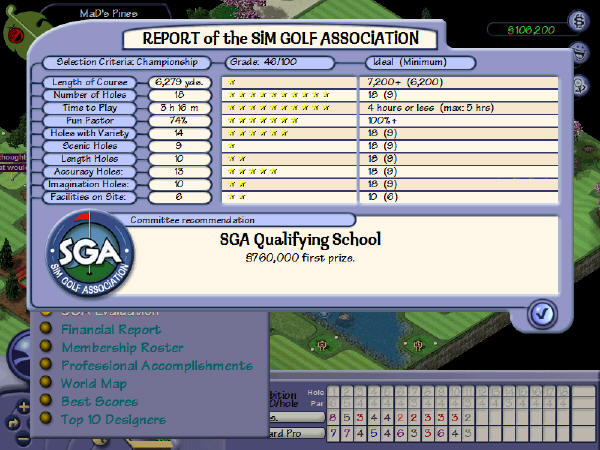Click the first blue 7 in the lower score row
The image size is (600, 450).
tap(333, 434)
